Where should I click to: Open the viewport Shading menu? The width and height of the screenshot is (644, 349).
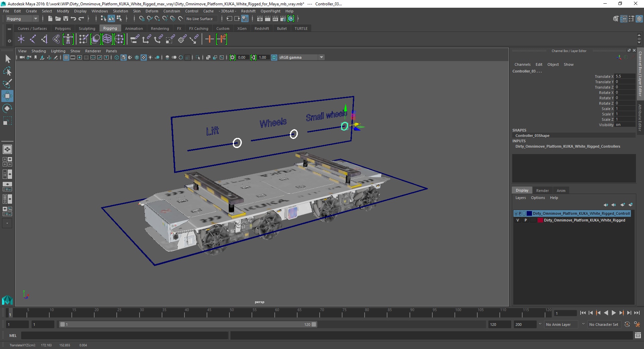click(39, 51)
